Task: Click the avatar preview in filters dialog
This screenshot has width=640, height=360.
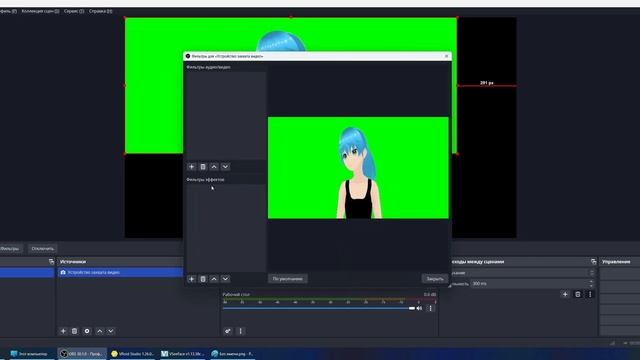Action: tap(358, 168)
